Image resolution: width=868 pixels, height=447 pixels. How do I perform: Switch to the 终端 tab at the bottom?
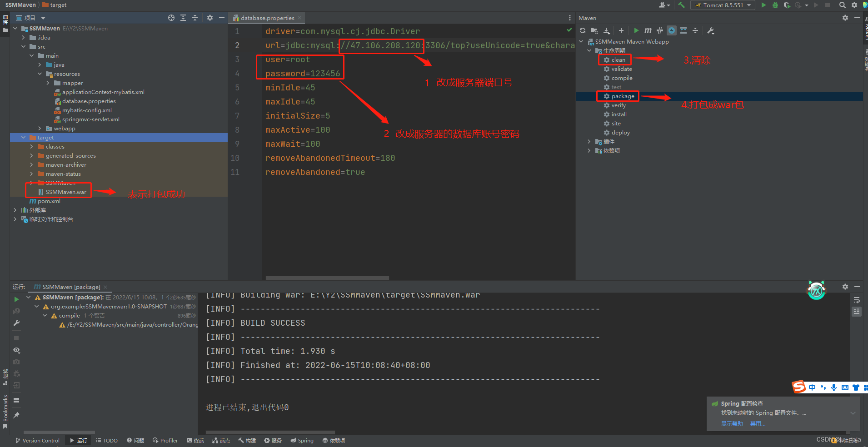tap(195, 440)
